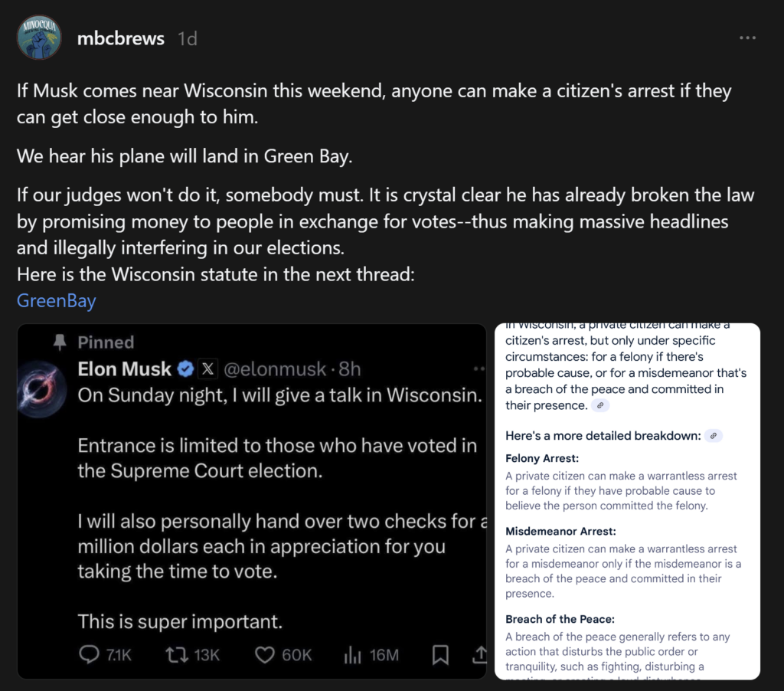Click the blue verified badge next to Elon Musk
784x691 pixels.
[x=184, y=368]
